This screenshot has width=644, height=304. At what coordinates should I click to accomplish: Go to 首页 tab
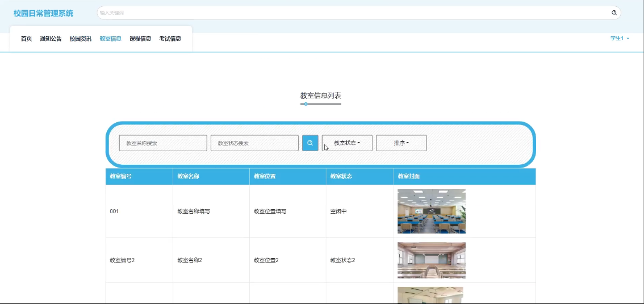26,39
